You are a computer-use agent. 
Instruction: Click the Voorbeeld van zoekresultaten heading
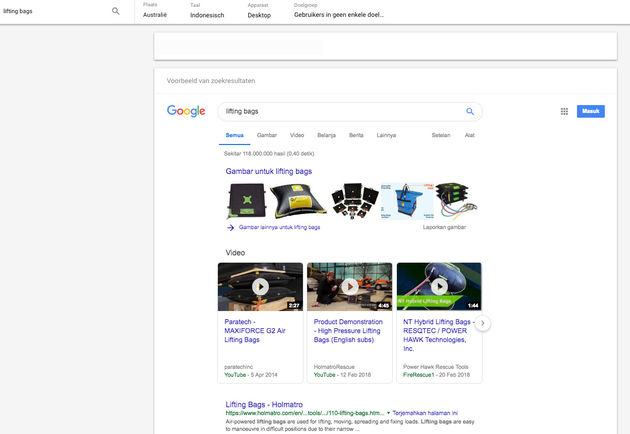[x=211, y=81]
